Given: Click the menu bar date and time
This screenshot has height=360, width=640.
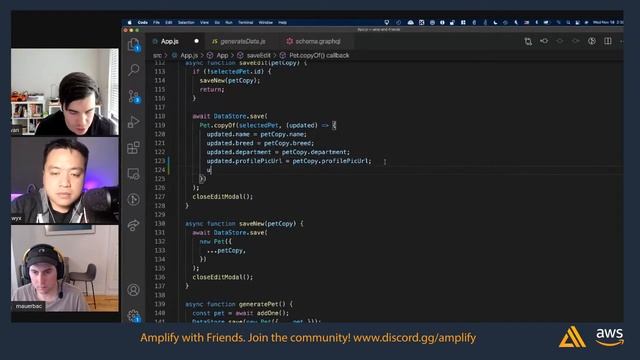Looking at the screenshot, I should 608,22.
